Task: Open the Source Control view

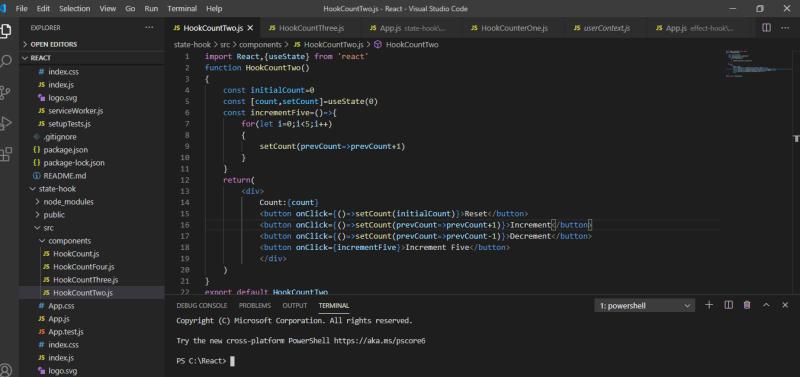Action: coord(6,92)
